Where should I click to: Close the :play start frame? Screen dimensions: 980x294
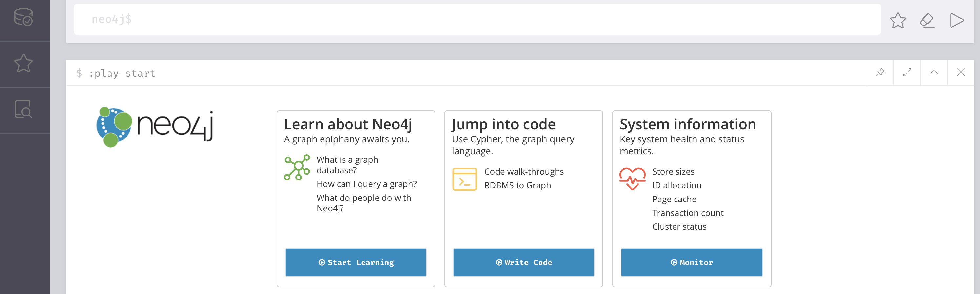click(961, 73)
